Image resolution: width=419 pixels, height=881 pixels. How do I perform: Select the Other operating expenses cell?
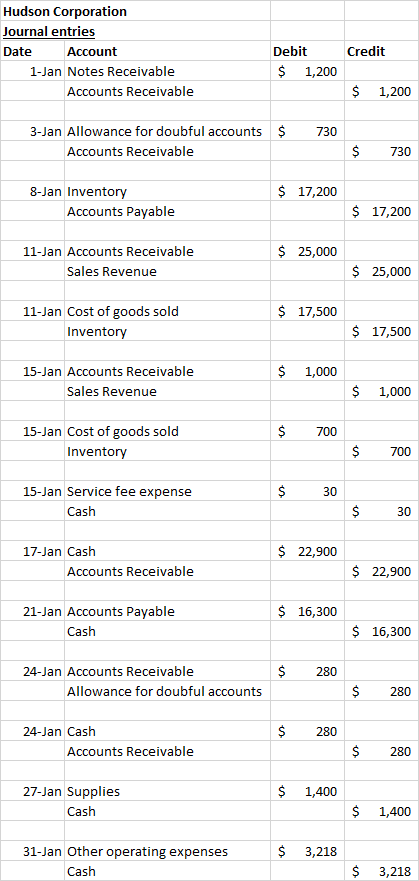[167, 853]
